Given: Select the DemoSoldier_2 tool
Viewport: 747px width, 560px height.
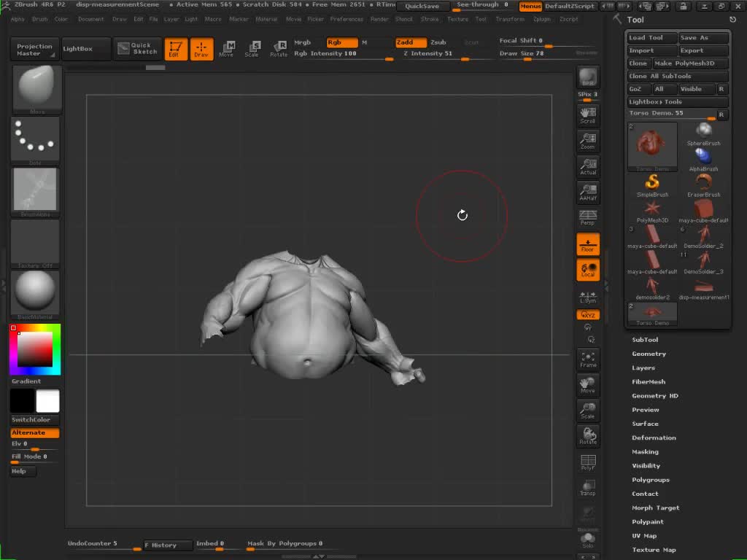Looking at the screenshot, I should pyautogui.click(x=703, y=237).
